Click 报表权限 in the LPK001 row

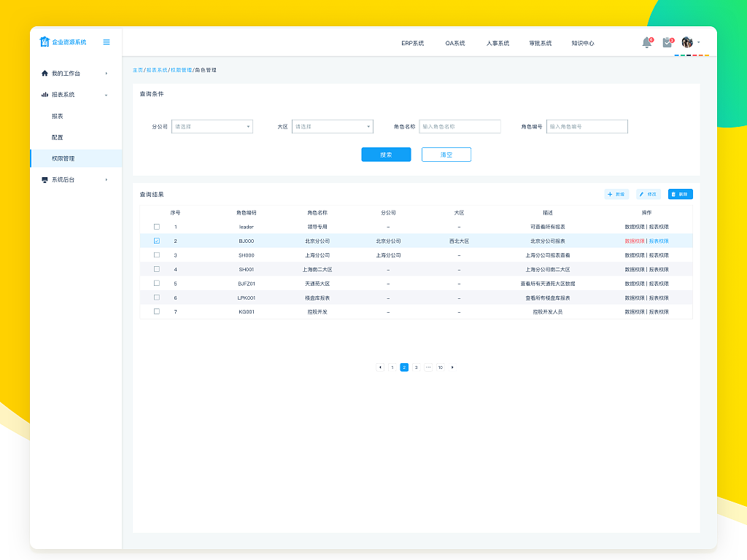pos(659,298)
